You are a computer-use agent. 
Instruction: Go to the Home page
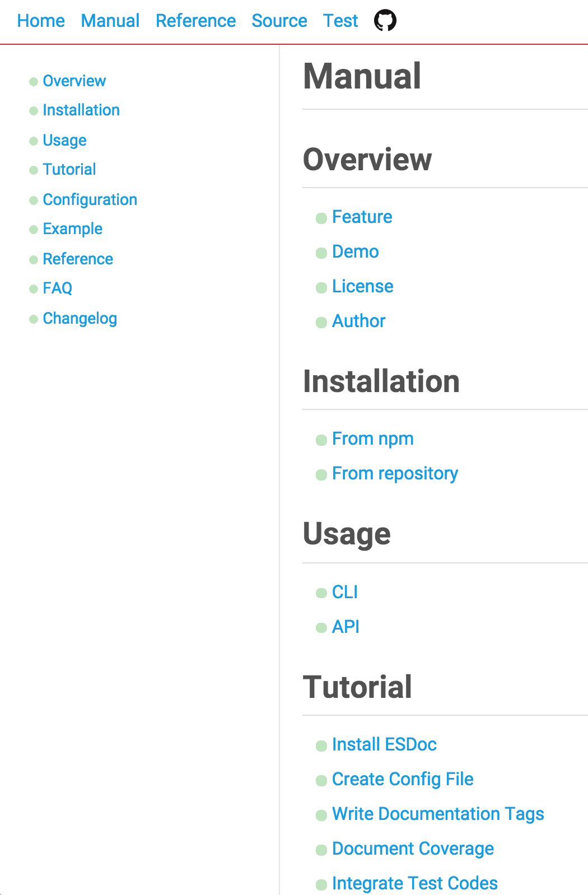click(41, 21)
